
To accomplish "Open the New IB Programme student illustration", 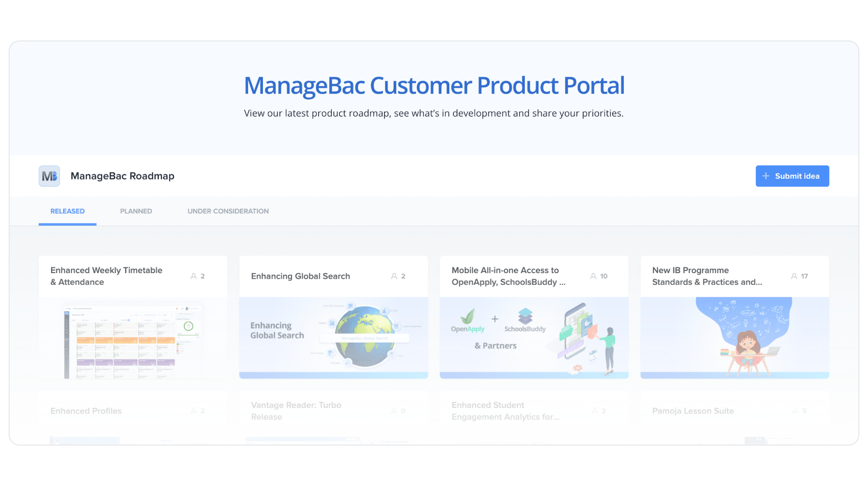I will pyautogui.click(x=735, y=337).
